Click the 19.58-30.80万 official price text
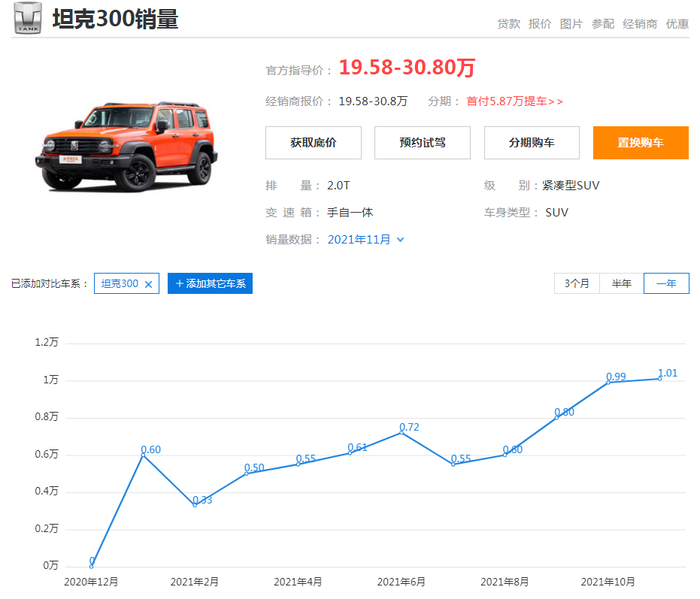Screen dimensions: 700x599 407,68
